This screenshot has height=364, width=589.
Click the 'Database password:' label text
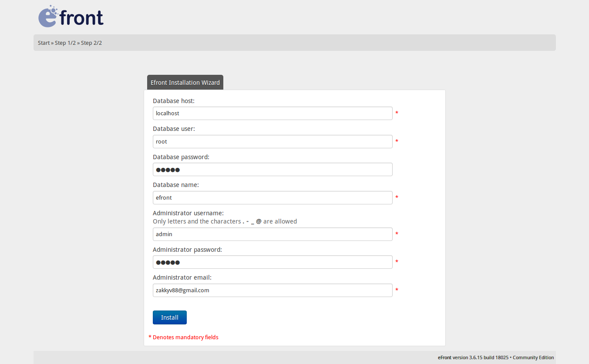click(x=181, y=157)
